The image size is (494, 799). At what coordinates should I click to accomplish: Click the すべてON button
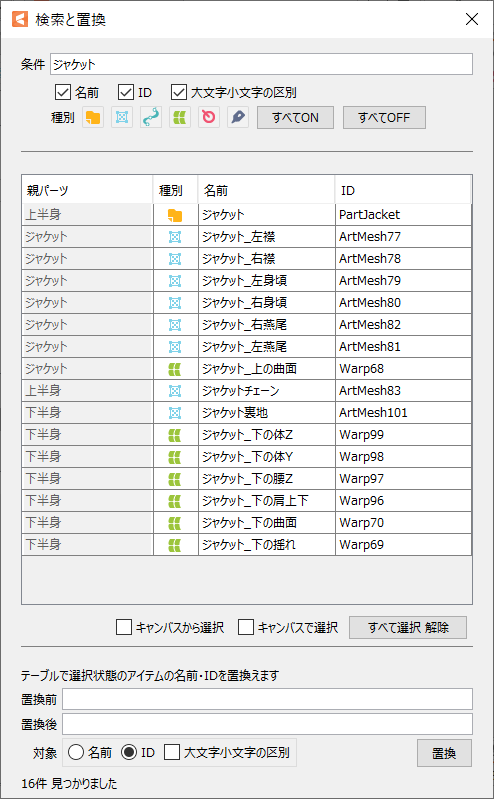pos(295,118)
